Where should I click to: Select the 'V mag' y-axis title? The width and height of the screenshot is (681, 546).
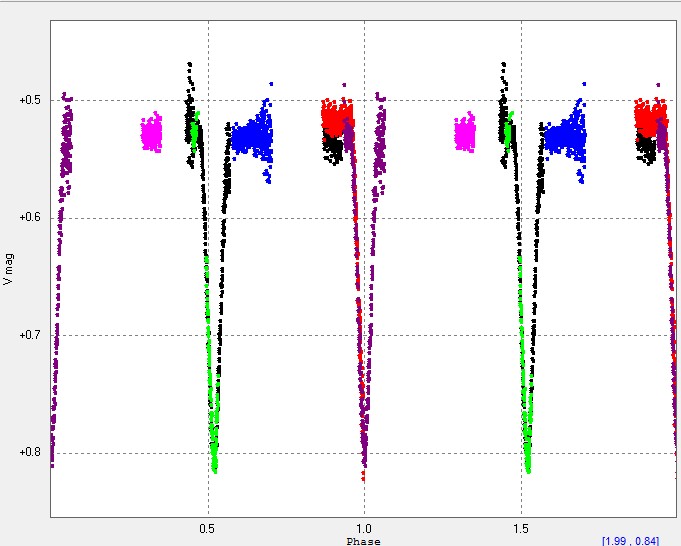tap(7, 269)
